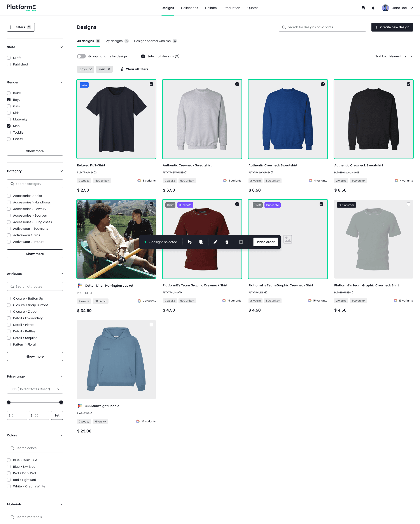420x524 pixels.
Task: Duplicate the selected designs
Action: 201,242
